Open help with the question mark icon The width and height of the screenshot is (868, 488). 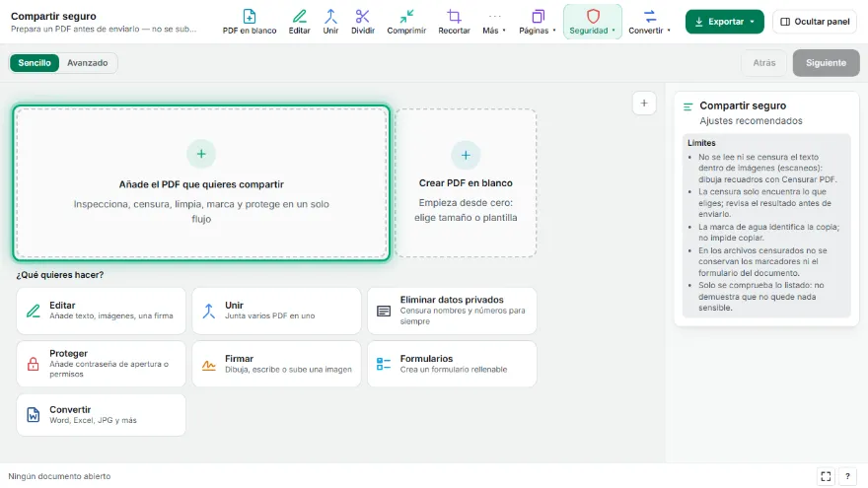[x=847, y=476]
